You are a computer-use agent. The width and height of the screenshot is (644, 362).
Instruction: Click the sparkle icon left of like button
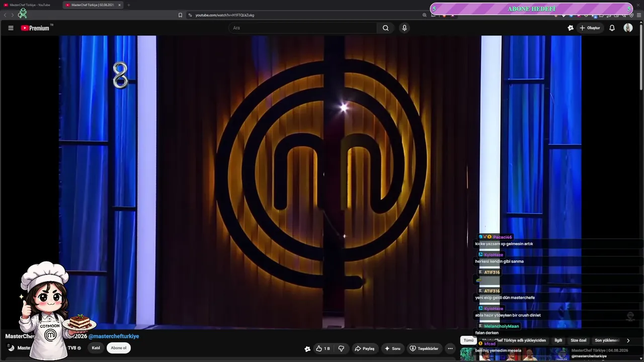pyautogui.click(x=307, y=348)
